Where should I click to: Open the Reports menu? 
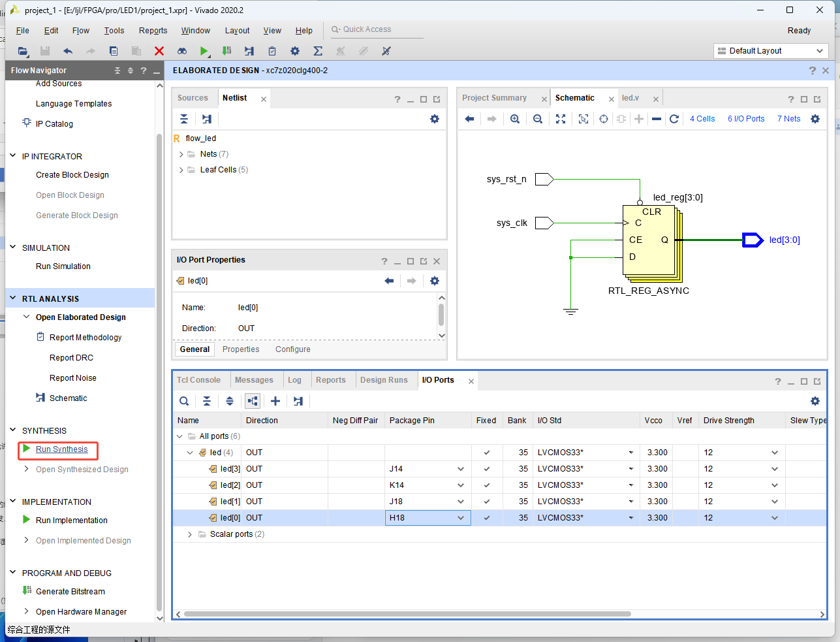point(153,31)
